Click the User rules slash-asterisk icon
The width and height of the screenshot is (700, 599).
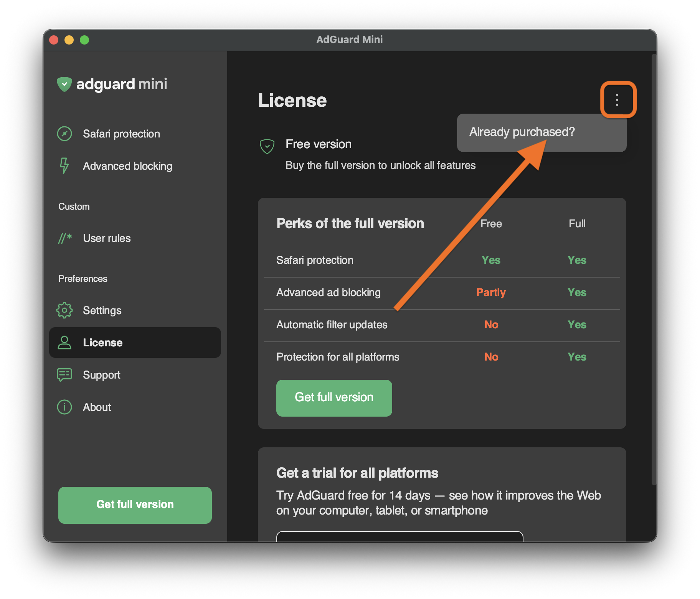tap(65, 238)
